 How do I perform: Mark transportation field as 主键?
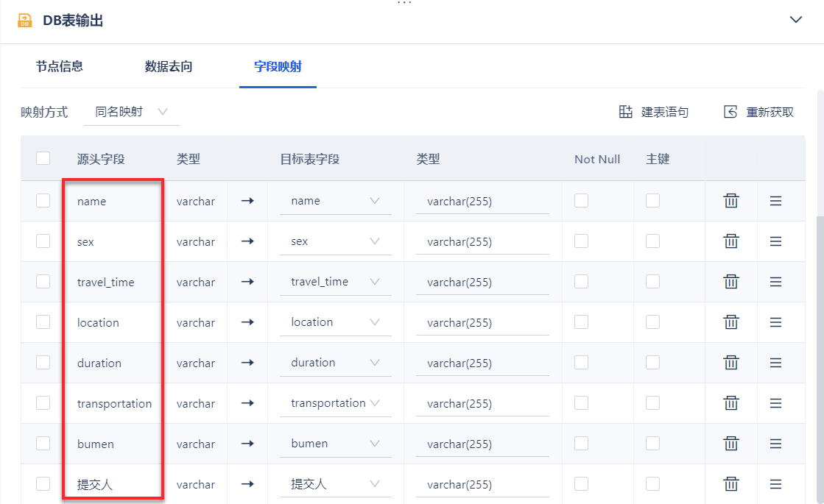point(652,402)
